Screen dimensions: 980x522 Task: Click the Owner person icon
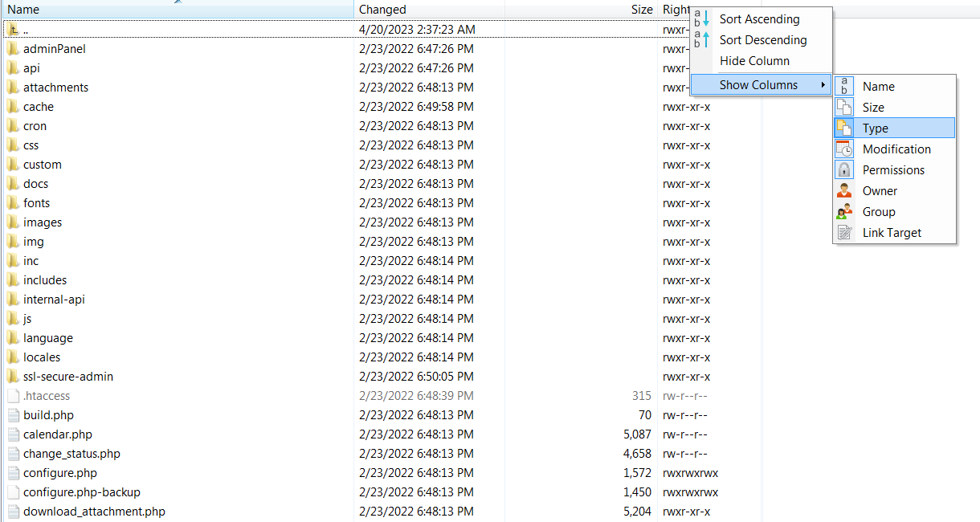[844, 191]
